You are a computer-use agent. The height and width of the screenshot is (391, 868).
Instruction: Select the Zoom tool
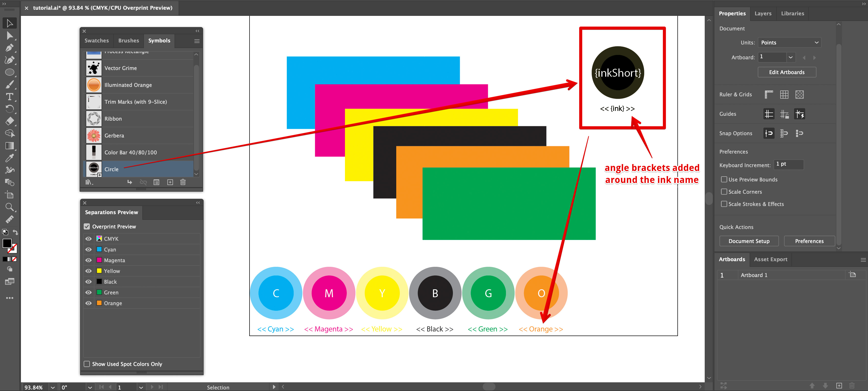[x=10, y=207]
